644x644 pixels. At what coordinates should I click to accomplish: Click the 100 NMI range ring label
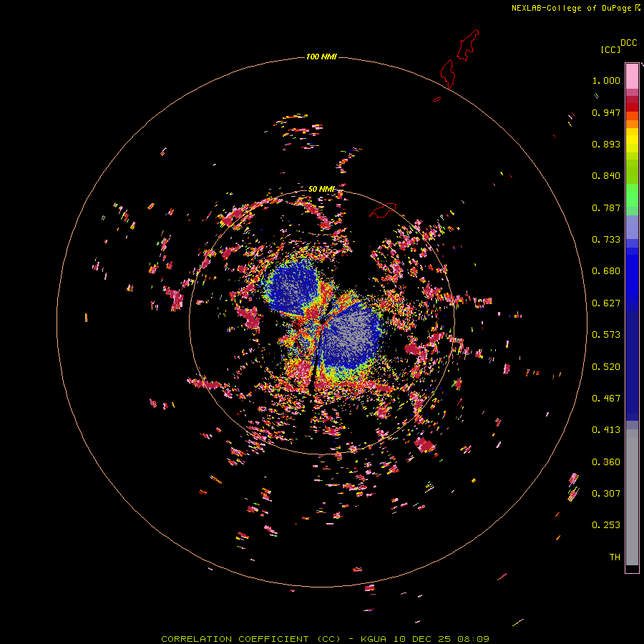tap(321, 57)
